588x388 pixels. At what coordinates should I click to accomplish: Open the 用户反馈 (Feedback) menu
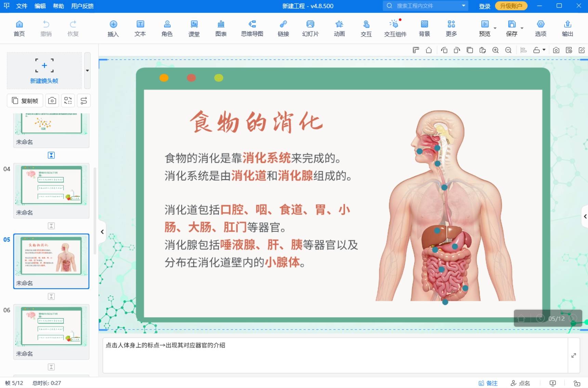tap(82, 6)
